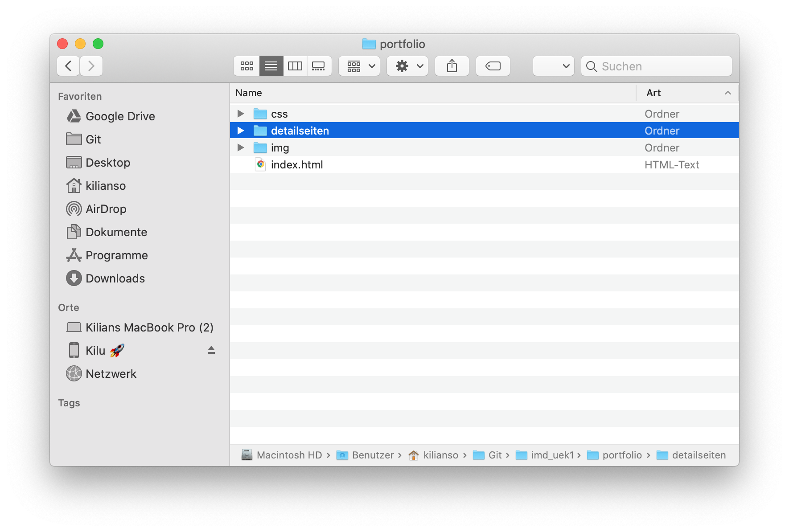This screenshot has height=532, width=789.
Task: Open kilianso from the path bar
Action: pyautogui.click(x=441, y=455)
